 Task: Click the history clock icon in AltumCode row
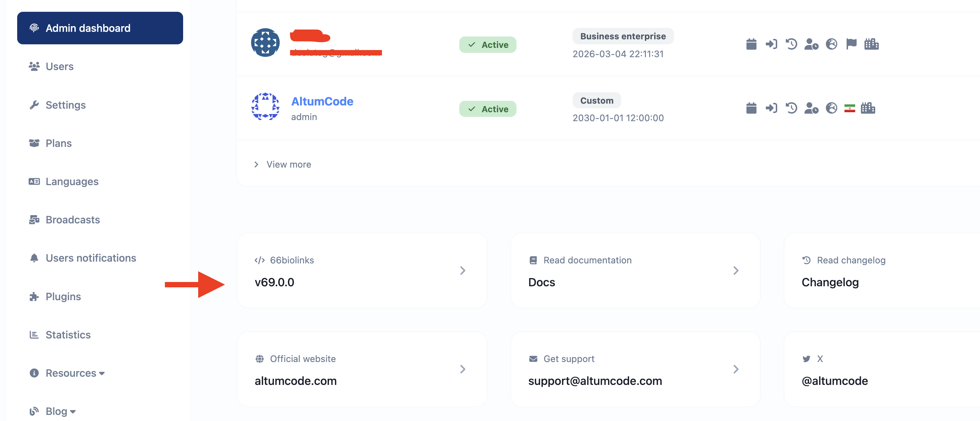point(791,108)
